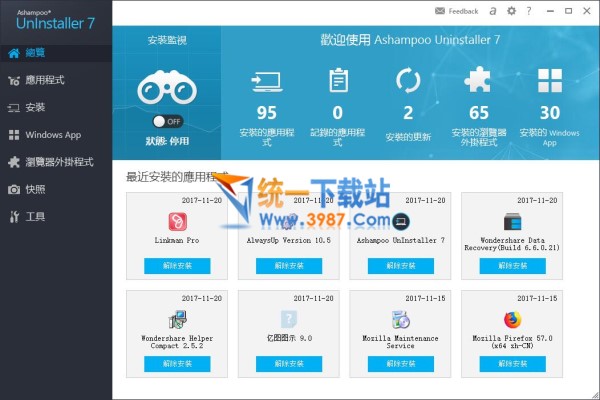The width and height of the screenshot is (600, 400).
Task: Open help question mark icon
Action: tap(528, 11)
